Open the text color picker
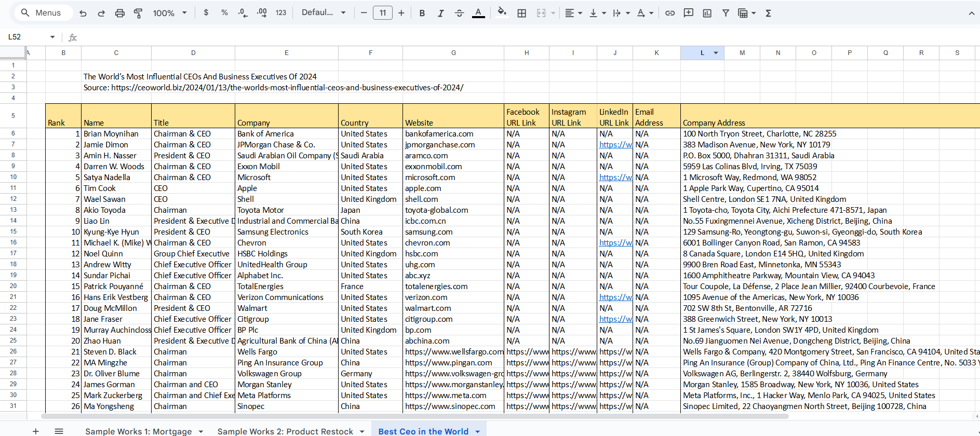 (478, 13)
